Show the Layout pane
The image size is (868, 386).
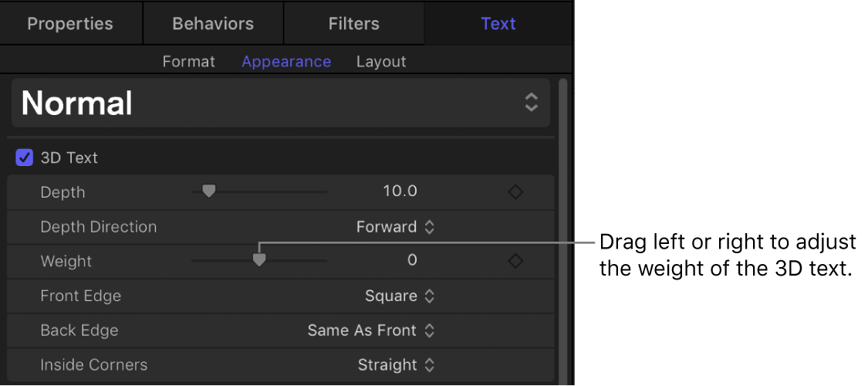coord(381,62)
